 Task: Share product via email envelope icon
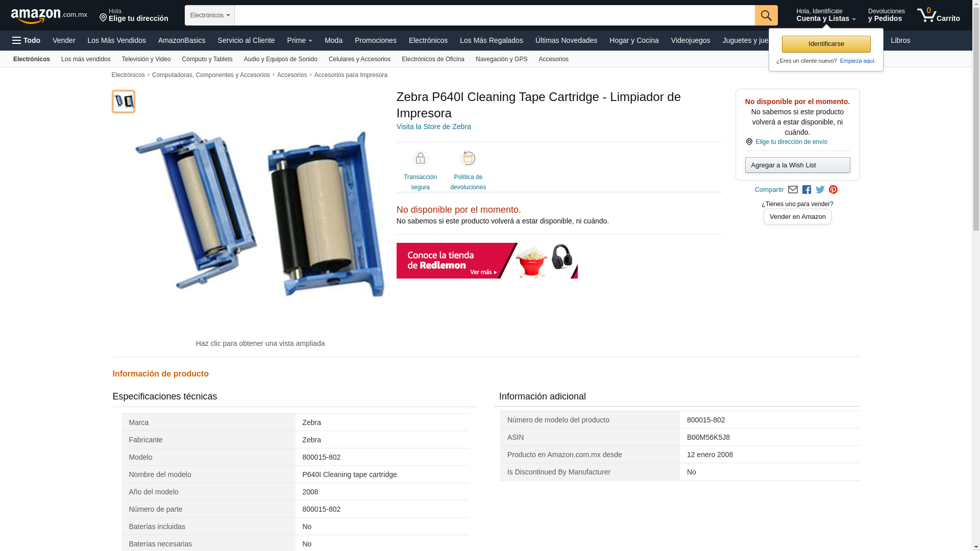[x=793, y=190]
